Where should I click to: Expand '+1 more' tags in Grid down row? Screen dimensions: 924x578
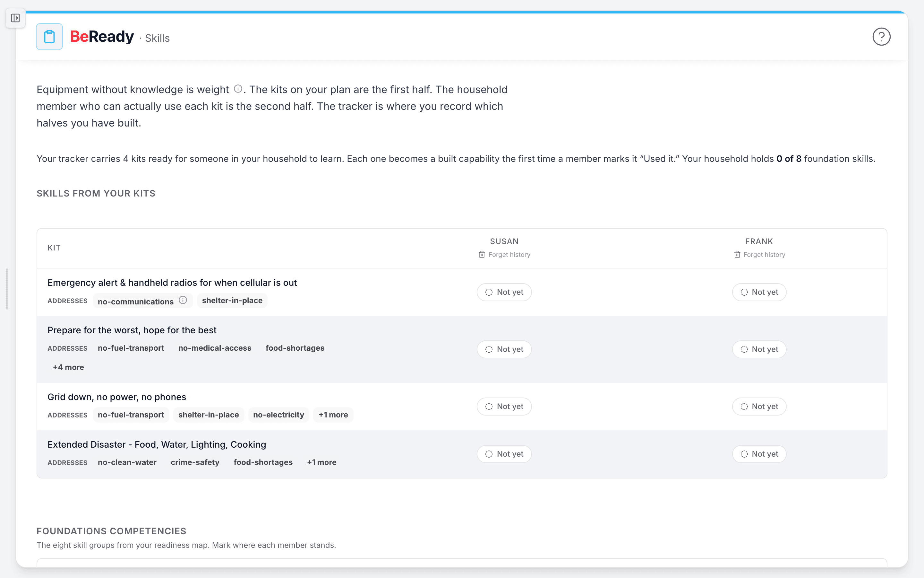click(333, 415)
